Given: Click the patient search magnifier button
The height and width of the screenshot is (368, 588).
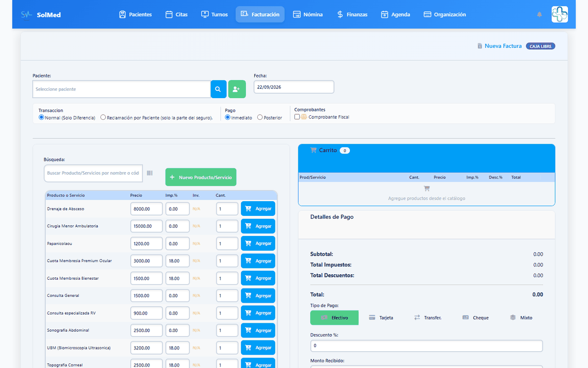Looking at the screenshot, I should point(219,89).
